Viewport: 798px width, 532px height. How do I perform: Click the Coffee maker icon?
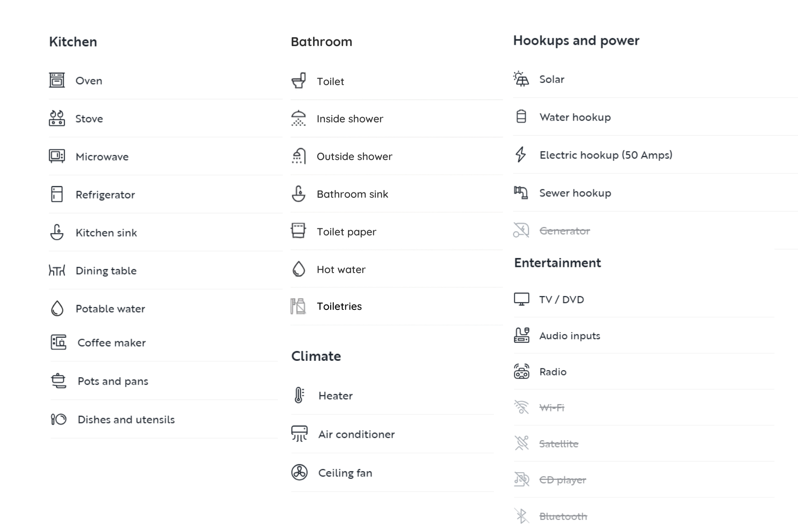point(59,342)
